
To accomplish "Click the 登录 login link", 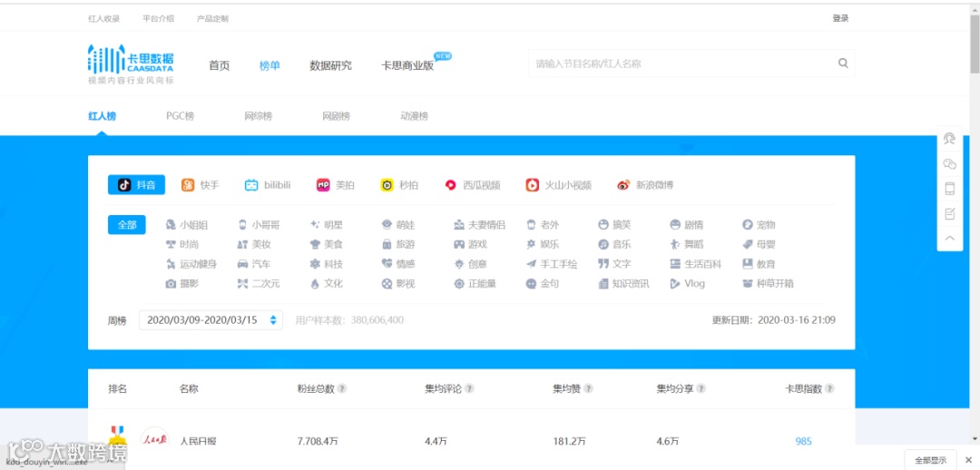I will coord(840,19).
